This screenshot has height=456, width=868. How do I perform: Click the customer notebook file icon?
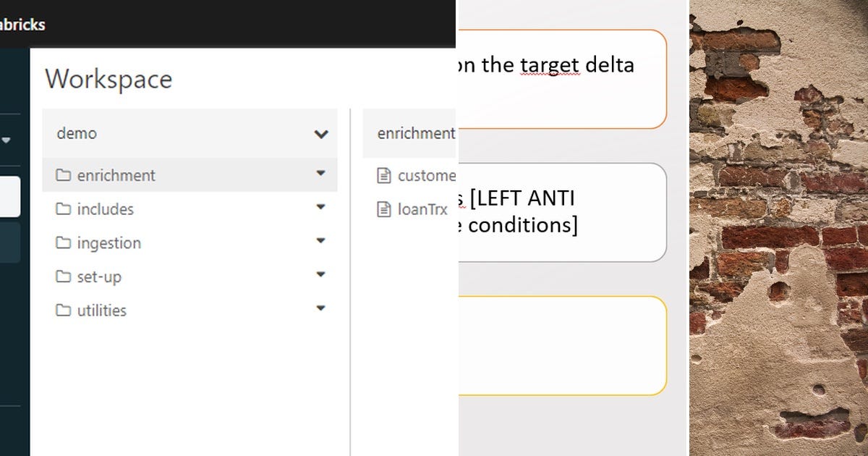383,175
